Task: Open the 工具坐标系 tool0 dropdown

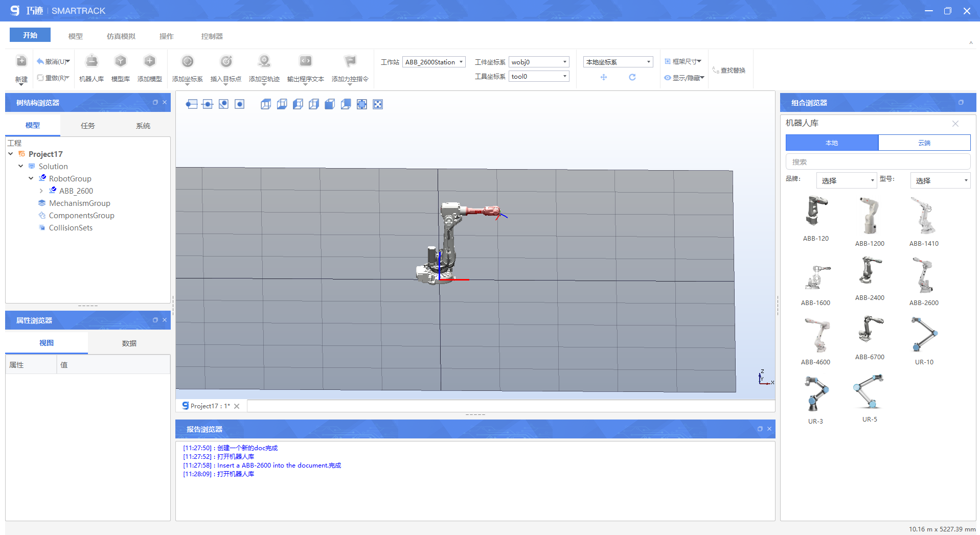Action: [539, 76]
